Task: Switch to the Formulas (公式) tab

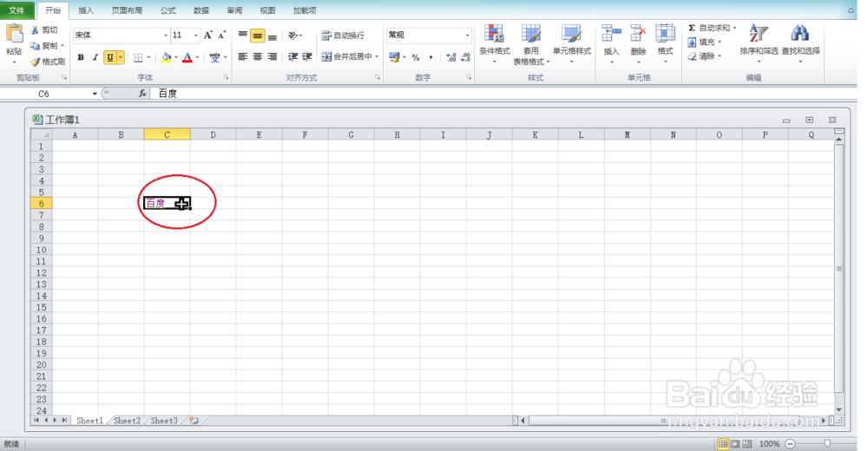Action: click(168, 10)
